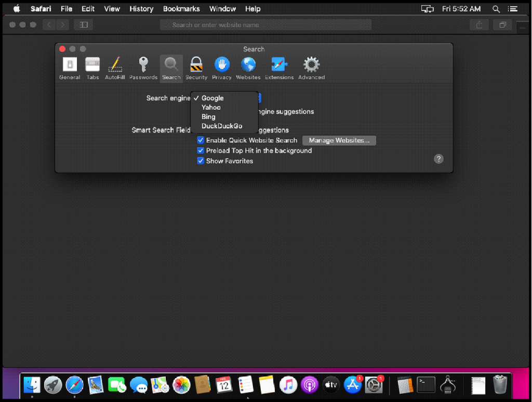Open Contacts from the Dock

(x=203, y=385)
